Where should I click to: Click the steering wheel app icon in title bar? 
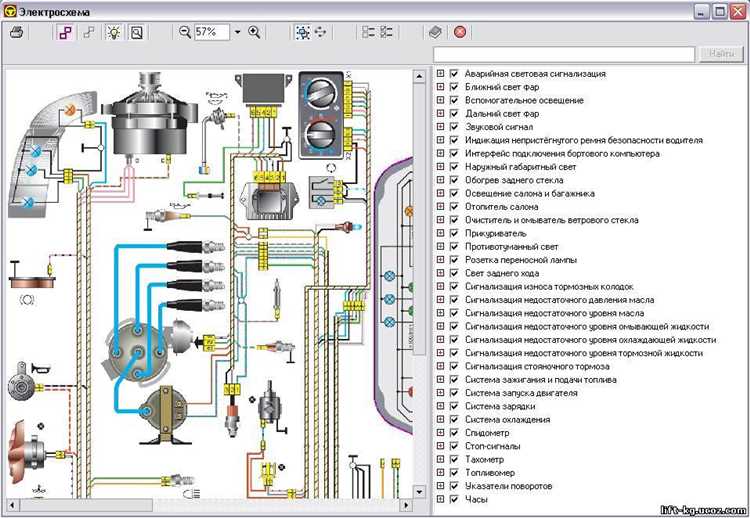10,11
